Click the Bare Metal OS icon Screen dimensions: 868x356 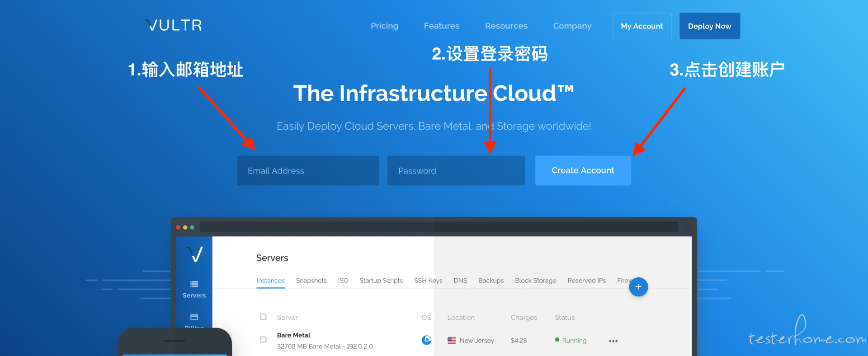pos(426,340)
